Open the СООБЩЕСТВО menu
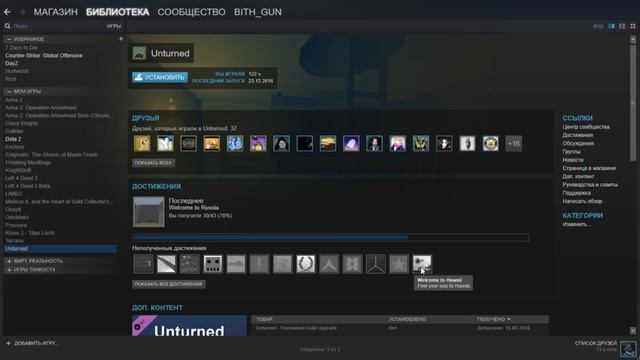 191,12
